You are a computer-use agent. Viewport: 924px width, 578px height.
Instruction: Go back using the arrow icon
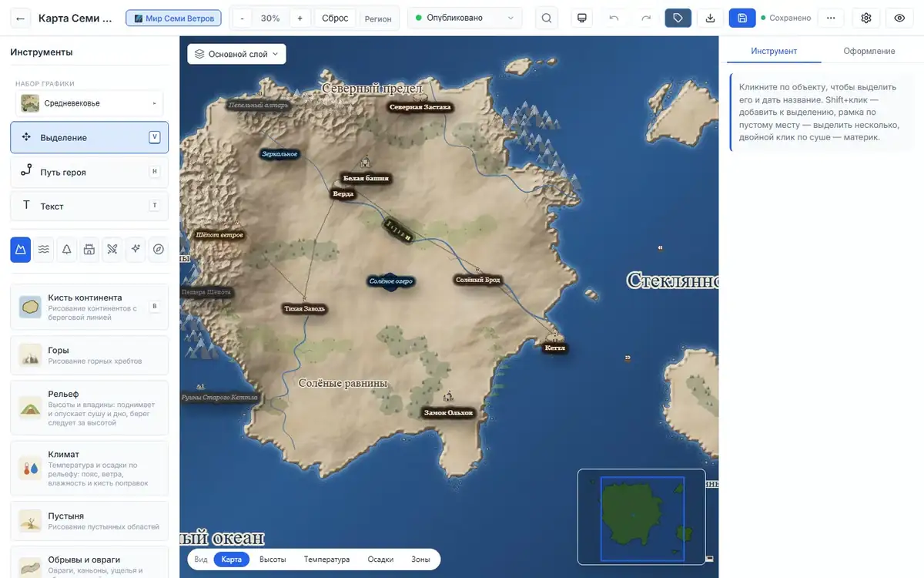(20, 18)
